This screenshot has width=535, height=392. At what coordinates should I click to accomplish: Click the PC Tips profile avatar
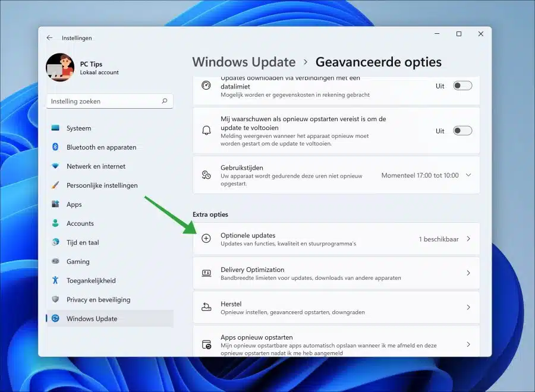tap(60, 67)
